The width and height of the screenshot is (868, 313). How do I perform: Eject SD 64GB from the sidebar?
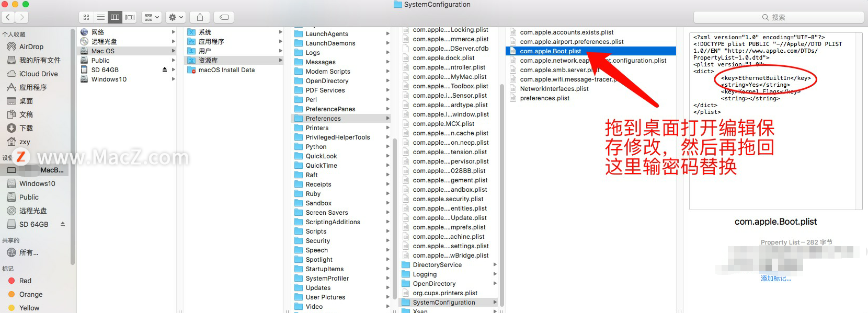tap(63, 224)
